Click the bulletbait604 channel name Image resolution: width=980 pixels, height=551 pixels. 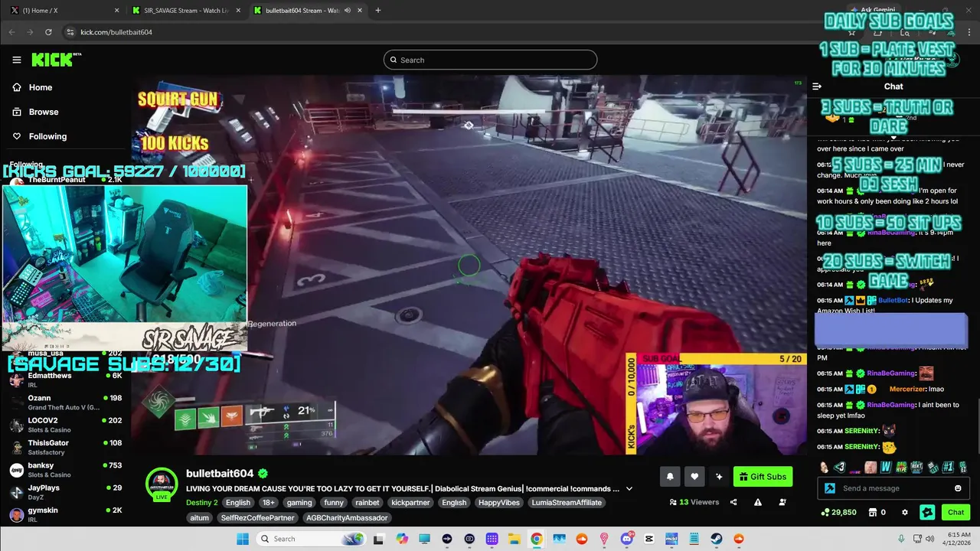pos(220,474)
